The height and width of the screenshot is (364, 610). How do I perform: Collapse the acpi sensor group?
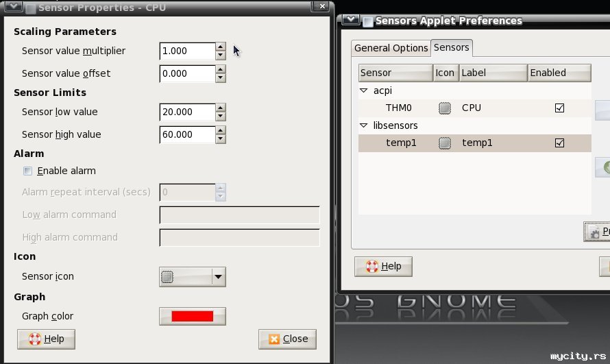pos(364,90)
